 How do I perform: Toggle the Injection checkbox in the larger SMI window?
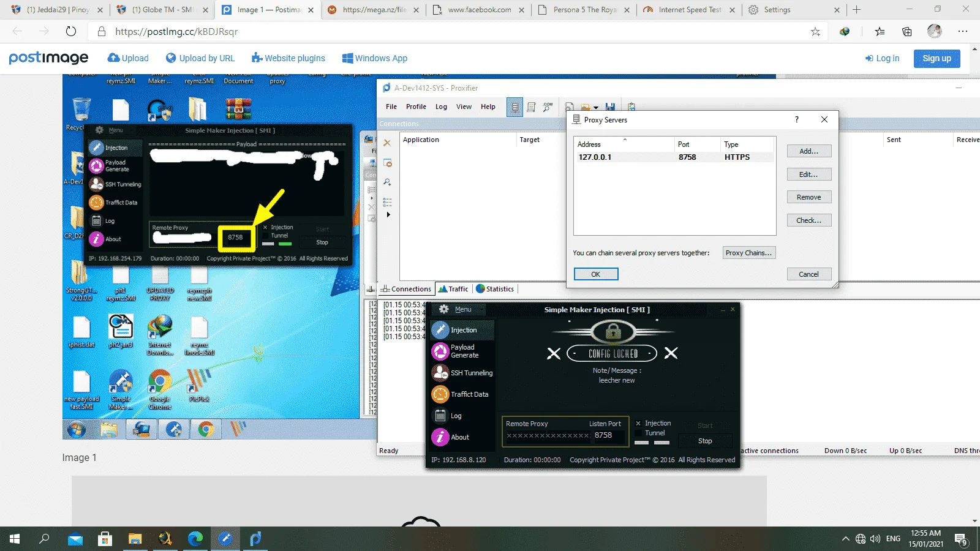(638, 424)
